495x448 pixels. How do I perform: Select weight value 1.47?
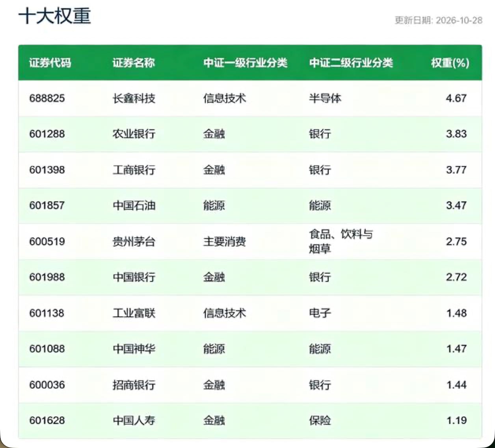click(456, 349)
